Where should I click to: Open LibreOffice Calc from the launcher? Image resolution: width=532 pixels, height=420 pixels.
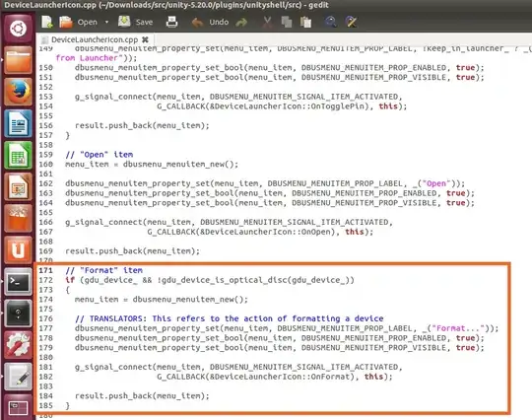[x=18, y=156]
